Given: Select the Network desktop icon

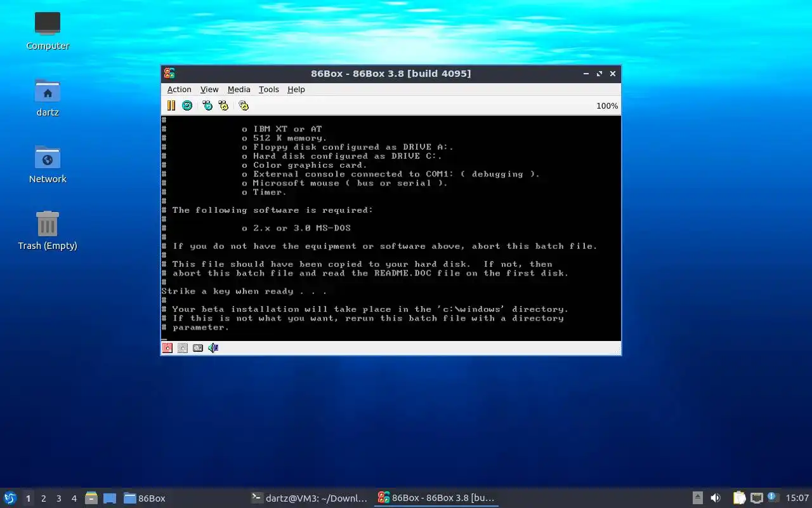Looking at the screenshot, I should (48, 164).
